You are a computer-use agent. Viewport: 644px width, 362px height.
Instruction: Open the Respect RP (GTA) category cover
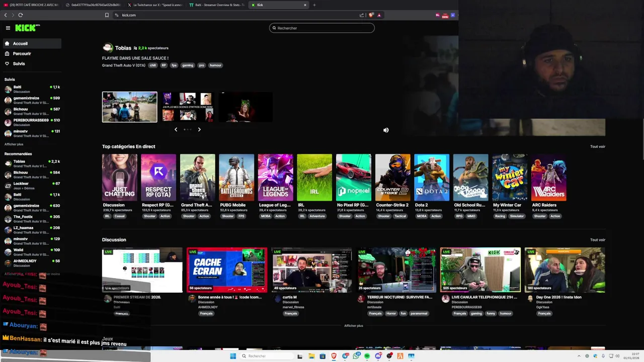click(x=158, y=177)
